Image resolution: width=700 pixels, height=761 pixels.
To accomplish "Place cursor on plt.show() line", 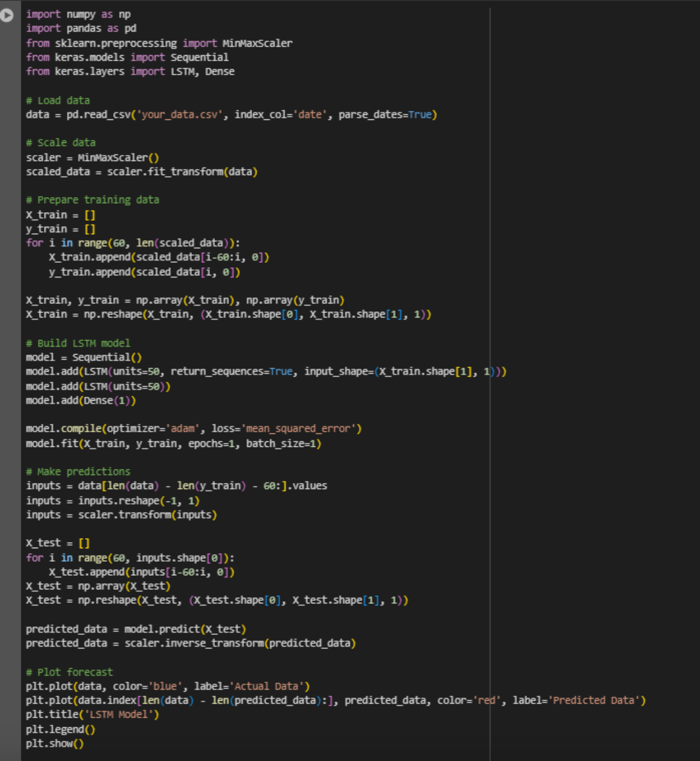I will click(55, 744).
